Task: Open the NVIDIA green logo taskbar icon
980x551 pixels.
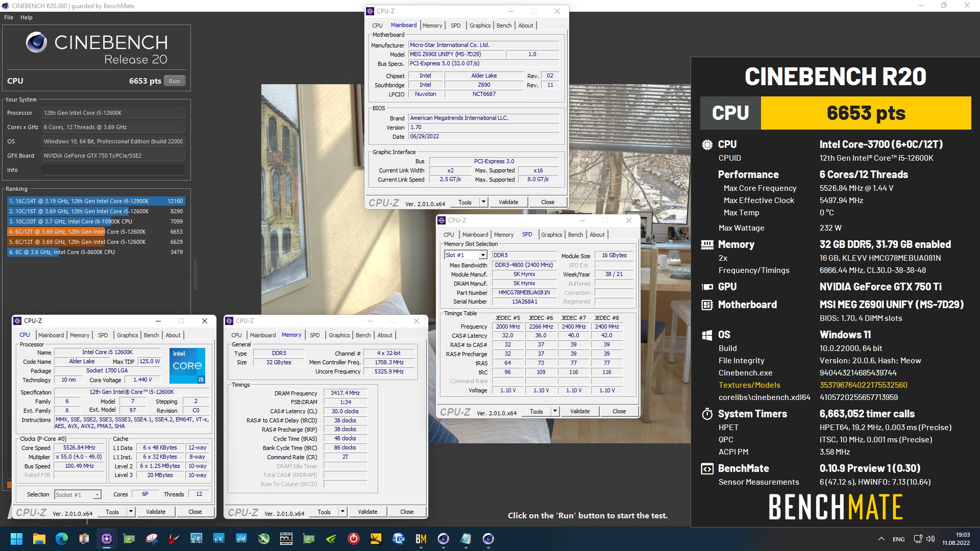Action: click(331, 539)
